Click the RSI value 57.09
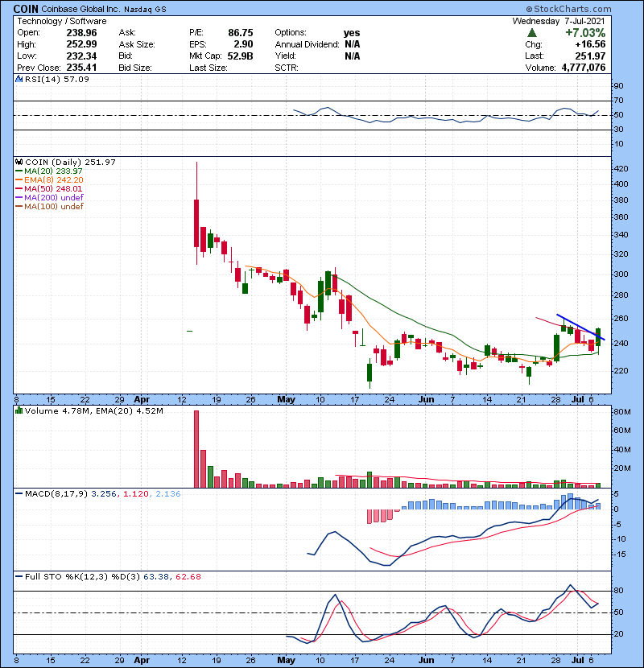 (x=76, y=79)
